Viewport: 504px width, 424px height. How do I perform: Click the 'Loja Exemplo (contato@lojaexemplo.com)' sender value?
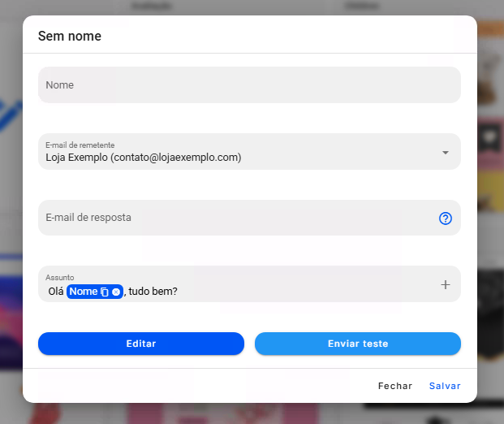(144, 158)
